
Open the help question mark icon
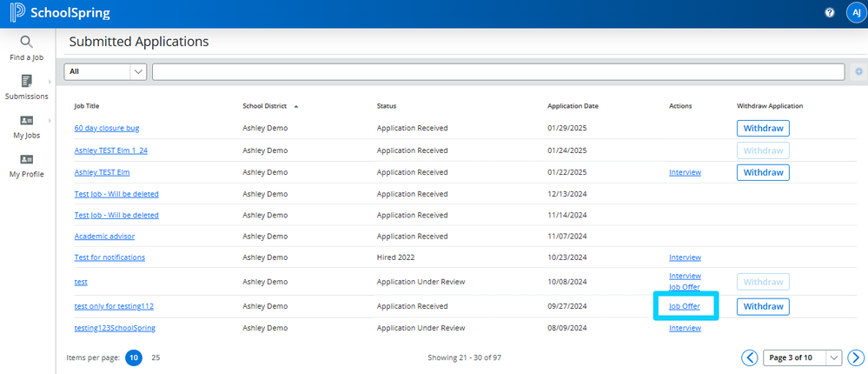(x=829, y=13)
